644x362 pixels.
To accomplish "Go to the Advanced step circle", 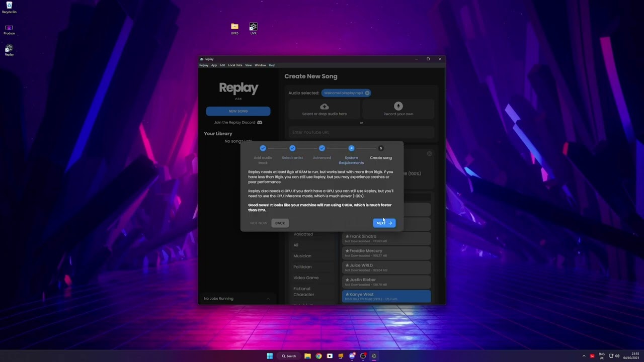I will (322, 148).
